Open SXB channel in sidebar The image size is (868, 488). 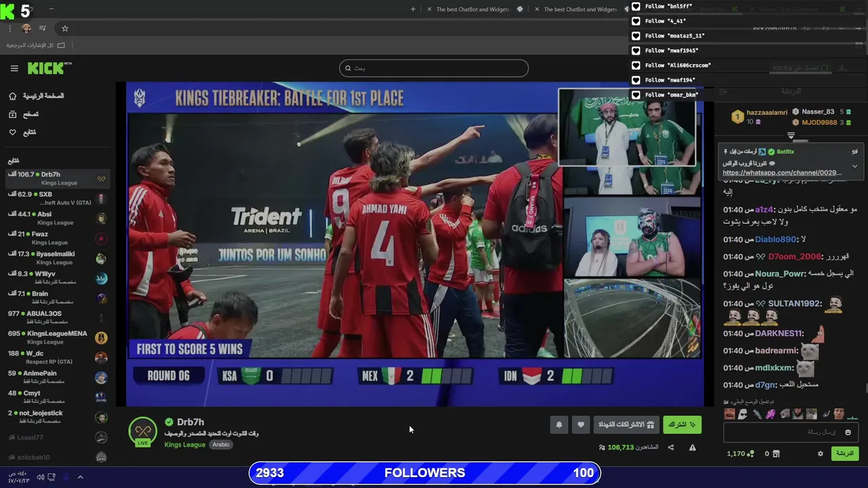57,198
